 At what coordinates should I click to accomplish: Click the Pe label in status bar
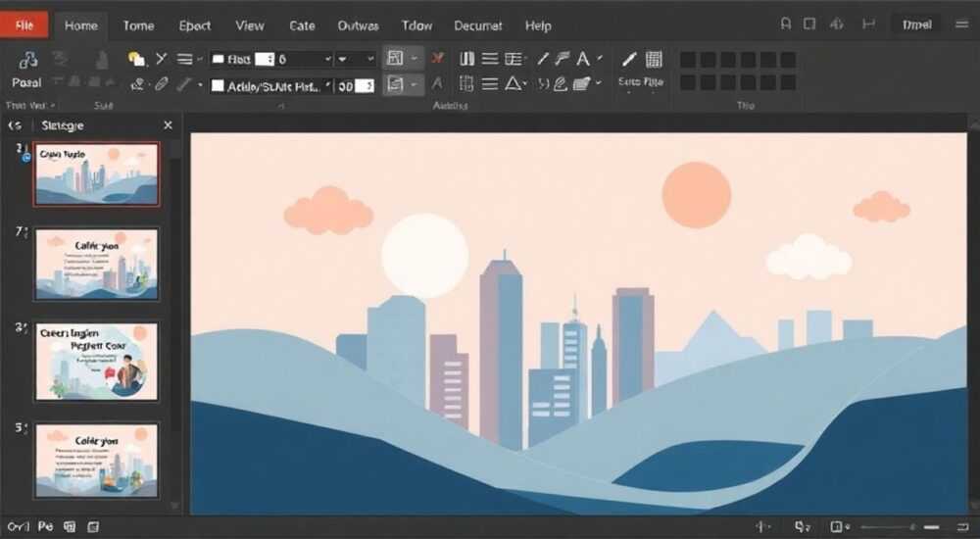(45, 526)
